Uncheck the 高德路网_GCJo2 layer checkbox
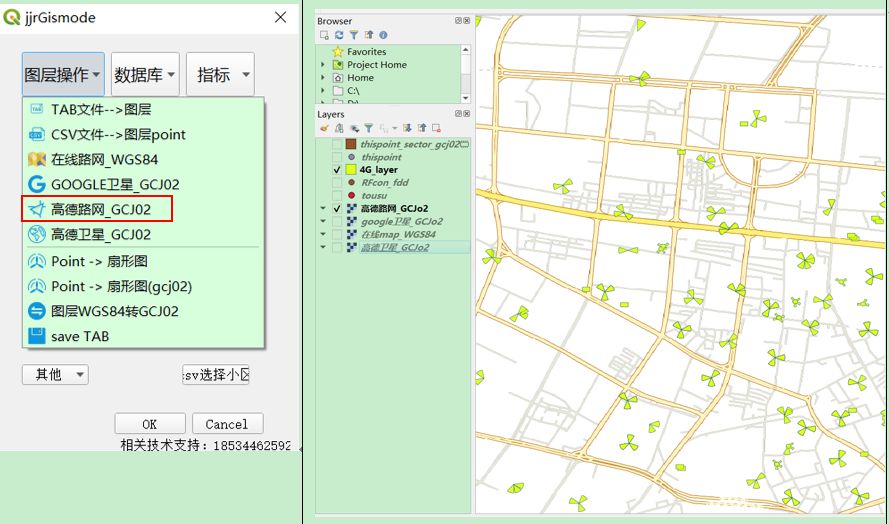The image size is (889, 524). pos(337,209)
